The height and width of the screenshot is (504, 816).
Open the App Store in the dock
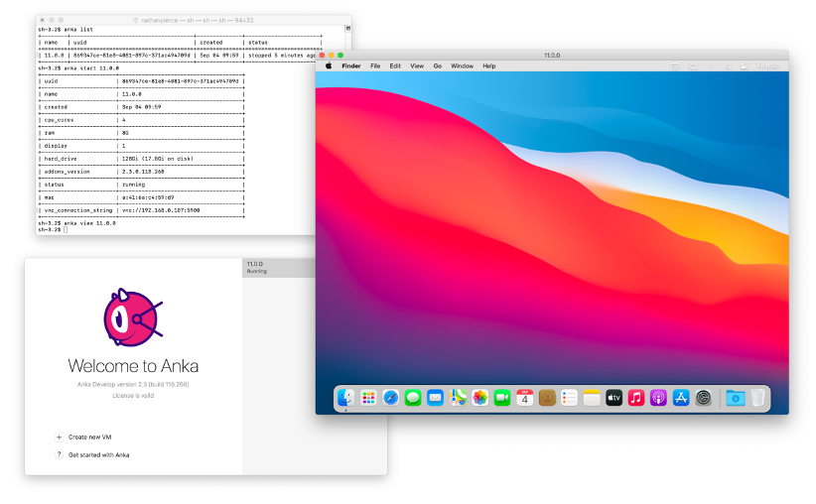click(x=681, y=398)
